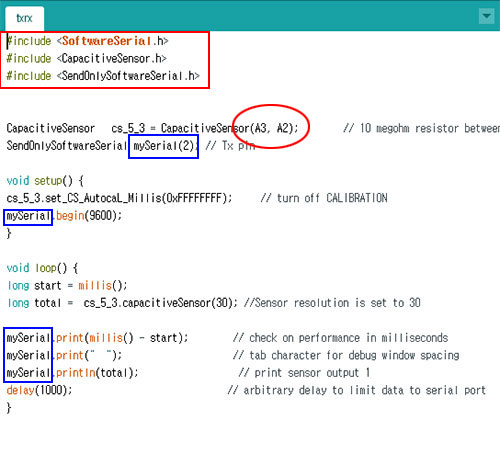The image size is (500, 465).
Task: Place cursor on SoftwareSerial.h include line
Action: (x=87, y=41)
